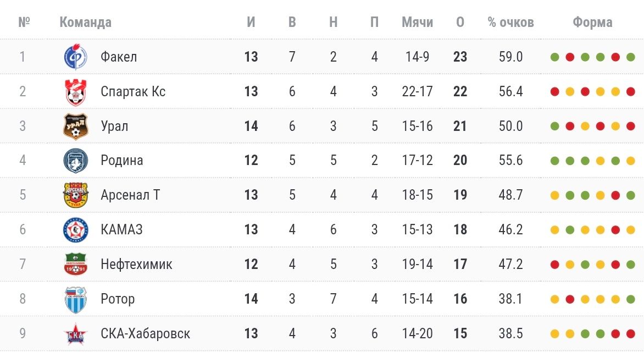
Task: Click the СКА-Хабаровск star logo
Action: [x=75, y=333]
